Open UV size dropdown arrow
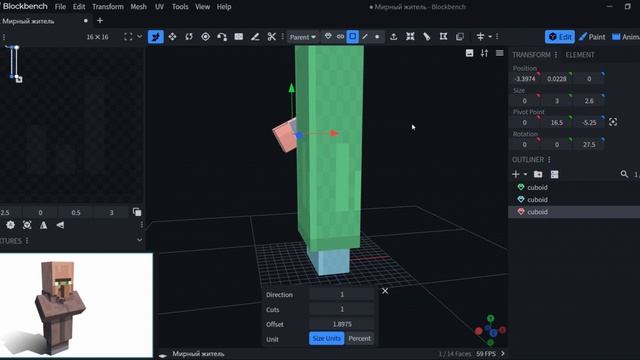The height and width of the screenshot is (360, 640). pos(140,37)
